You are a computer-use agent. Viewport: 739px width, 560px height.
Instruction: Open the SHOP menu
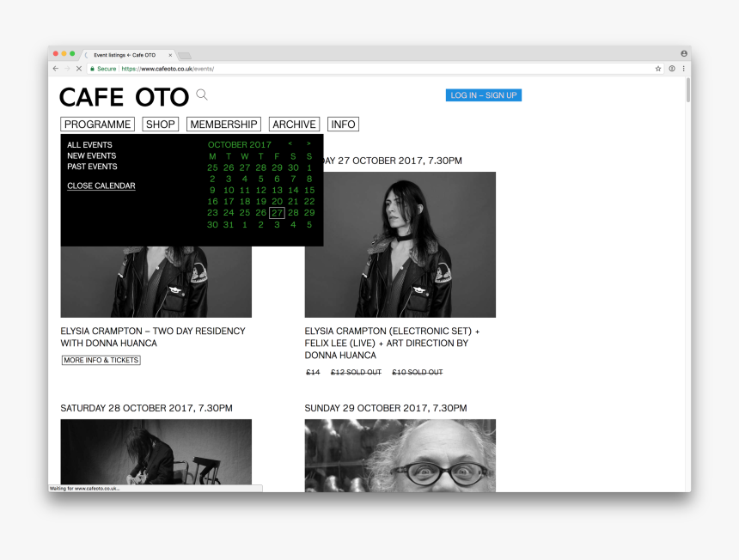click(160, 125)
